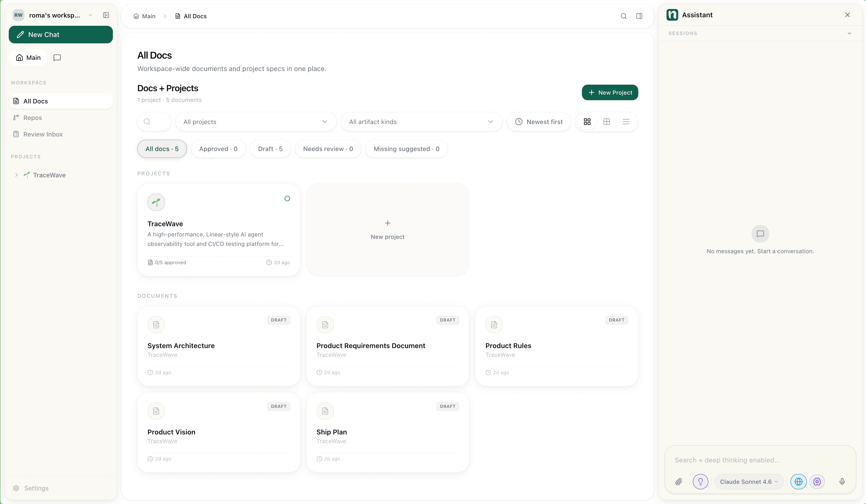The height and width of the screenshot is (504, 866).
Task: Toggle web search globe in Assistant
Action: pos(798,481)
